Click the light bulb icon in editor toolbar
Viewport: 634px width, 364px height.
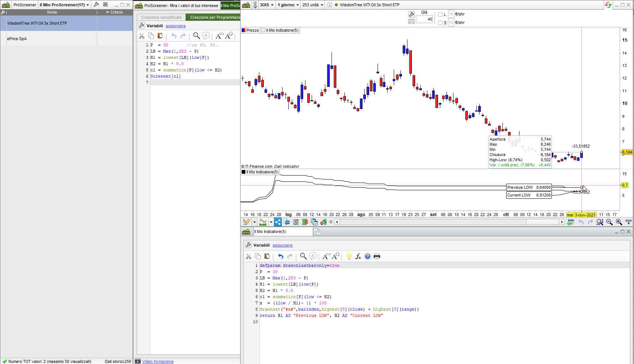pos(349,256)
